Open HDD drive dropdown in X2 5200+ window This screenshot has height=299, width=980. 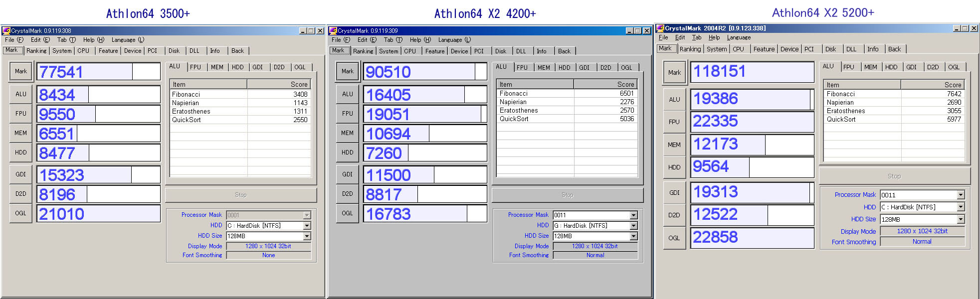click(x=961, y=207)
